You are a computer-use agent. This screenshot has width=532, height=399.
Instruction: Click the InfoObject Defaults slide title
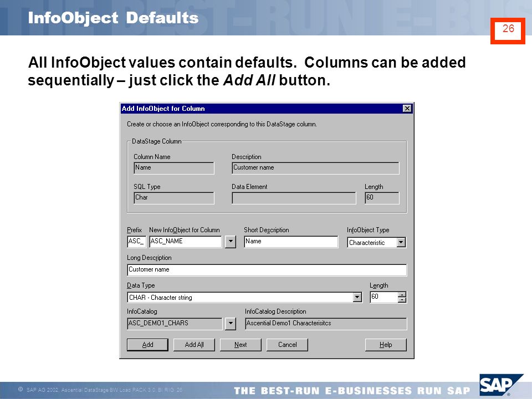point(113,18)
